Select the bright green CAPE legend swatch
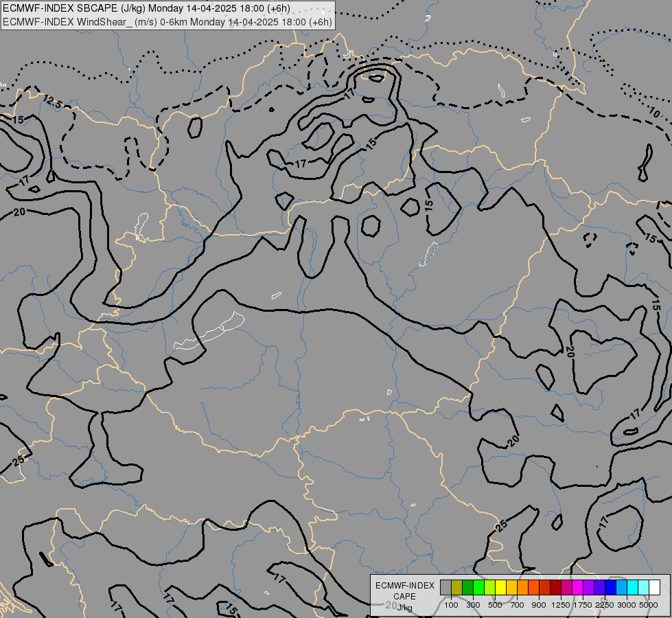The height and width of the screenshot is (618, 672). tap(478, 587)
